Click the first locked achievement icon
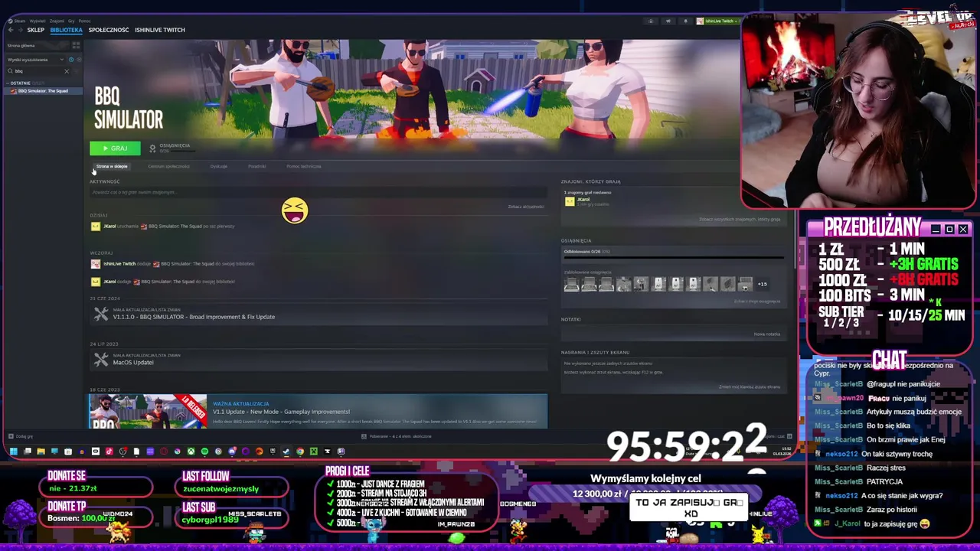The image size is (980, 551). coord(571,285)
